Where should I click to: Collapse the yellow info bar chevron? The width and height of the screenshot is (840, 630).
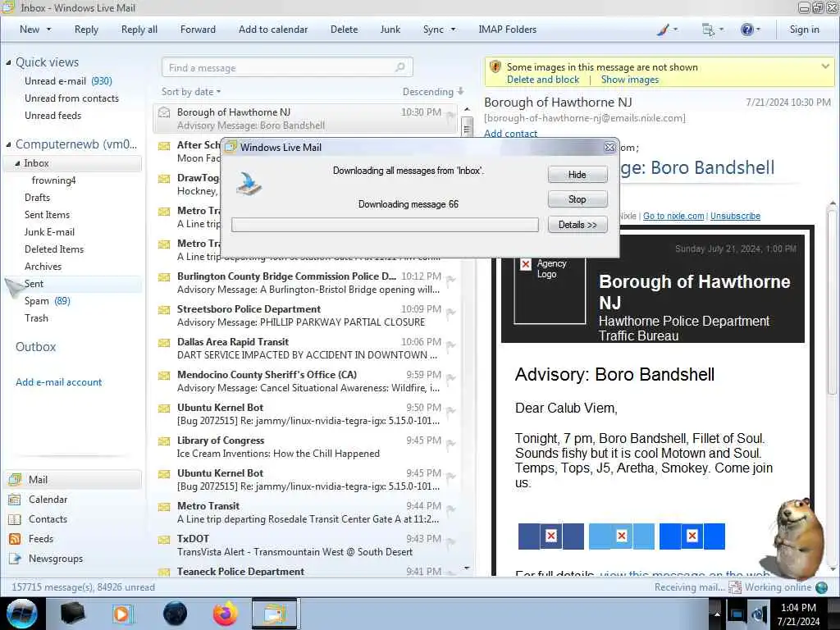[825, 66]
